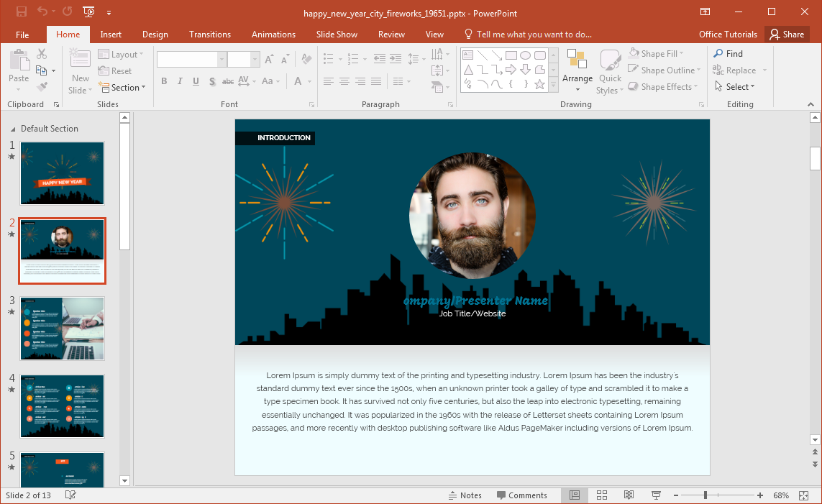Open the Notes pane
This screenshot has height=504, width=822.
(x=465, y=495)
